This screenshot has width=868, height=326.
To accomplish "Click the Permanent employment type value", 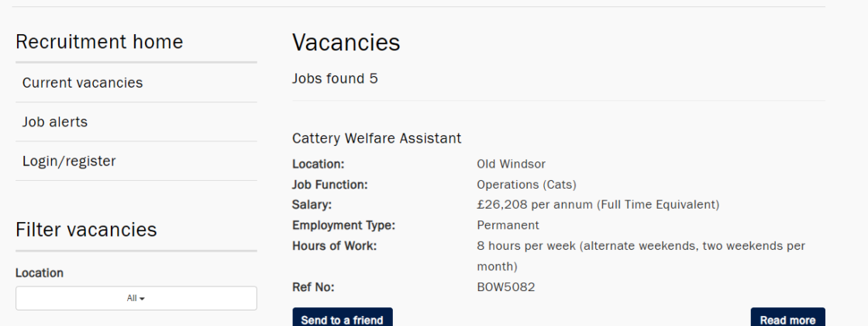I will (508, 225).
